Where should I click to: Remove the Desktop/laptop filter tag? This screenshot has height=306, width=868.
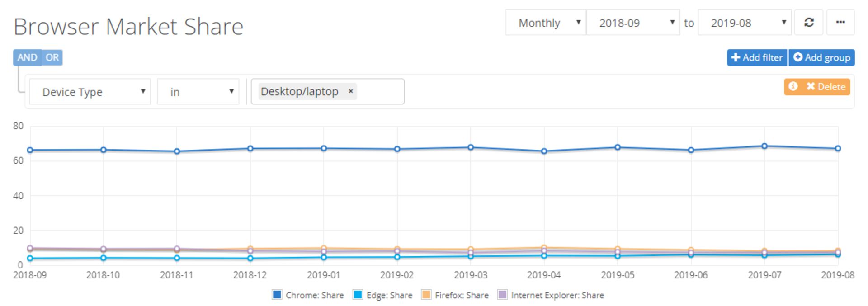(x=350, y=91)
